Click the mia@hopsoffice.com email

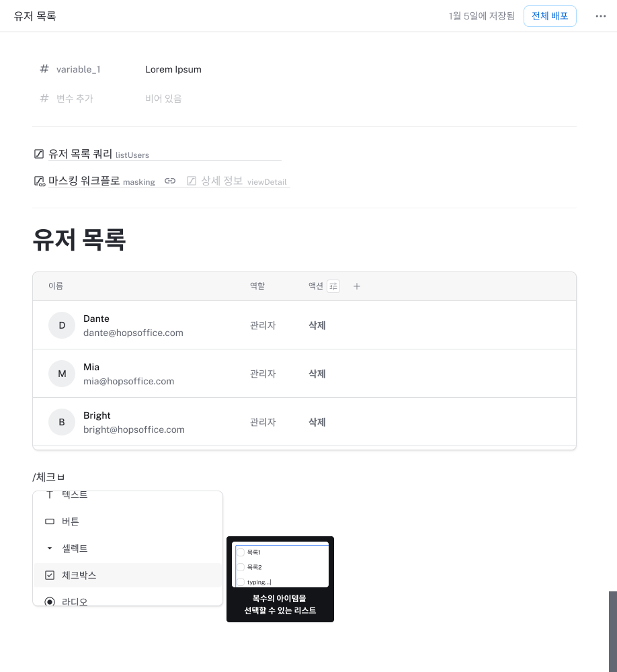coord(128,382)
